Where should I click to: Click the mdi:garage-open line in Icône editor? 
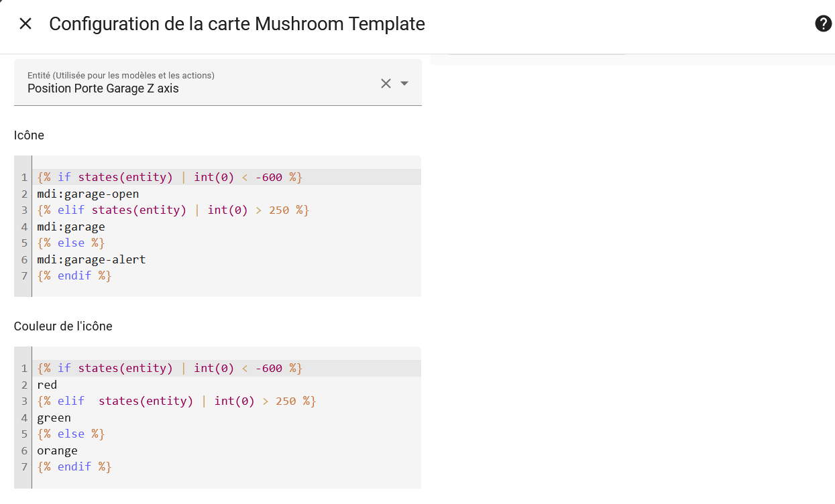89,194
